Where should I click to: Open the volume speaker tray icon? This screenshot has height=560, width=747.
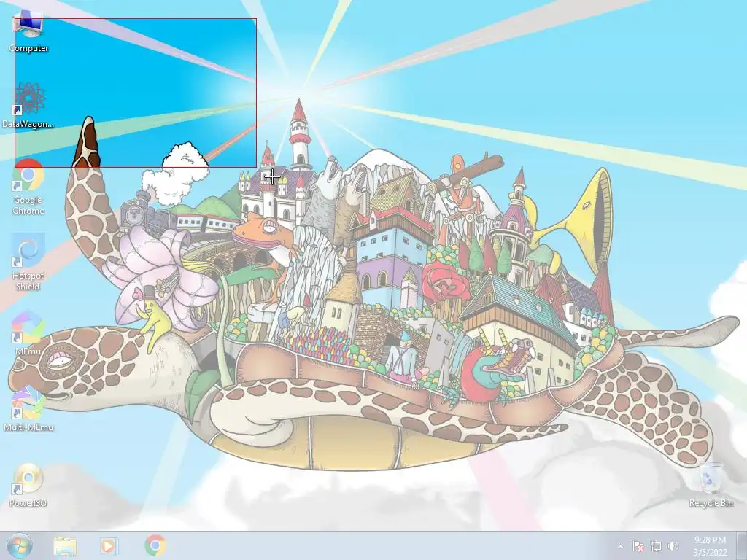point(673,546)
